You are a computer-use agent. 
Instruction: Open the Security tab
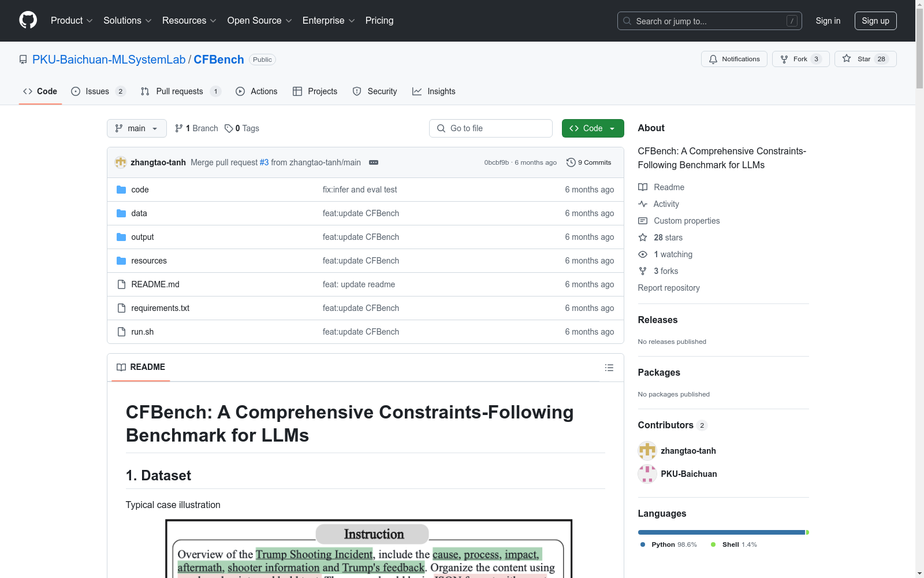[375, 91]
